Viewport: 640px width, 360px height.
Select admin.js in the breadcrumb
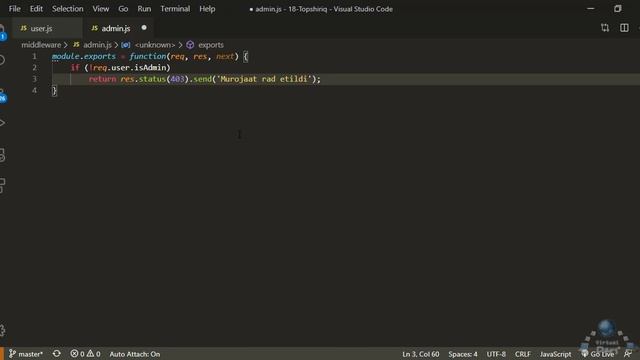pyautogui.click(x=97, y=45)
